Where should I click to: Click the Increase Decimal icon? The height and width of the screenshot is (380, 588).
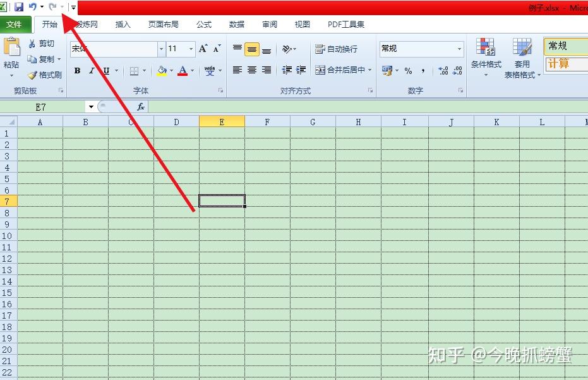(x=443, y=70)
